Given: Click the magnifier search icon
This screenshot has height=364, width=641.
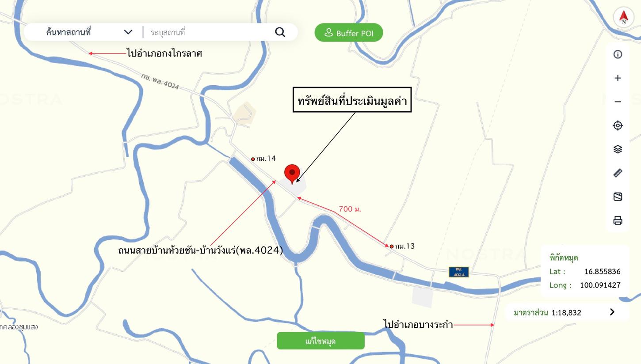Looking at the screenshot, I should point(280,32).
